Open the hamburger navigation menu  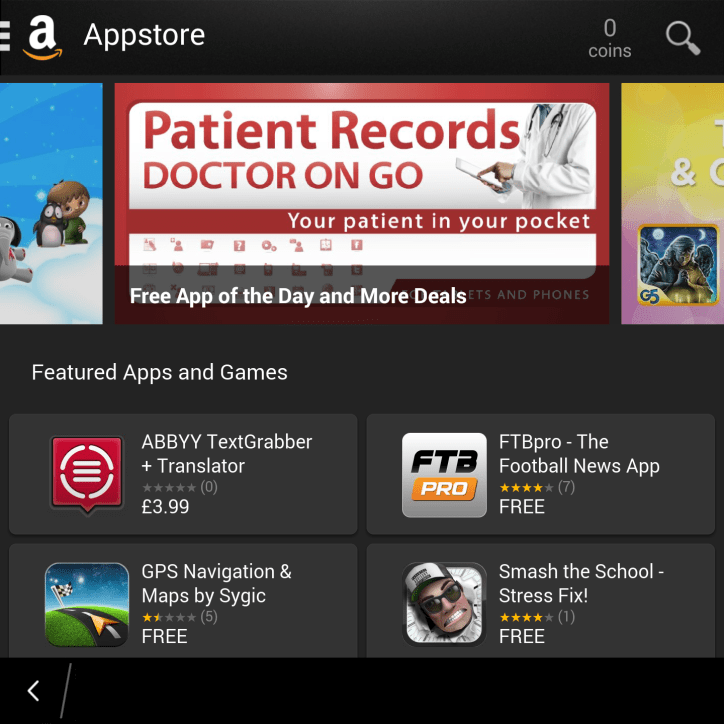tap(5, 36)
